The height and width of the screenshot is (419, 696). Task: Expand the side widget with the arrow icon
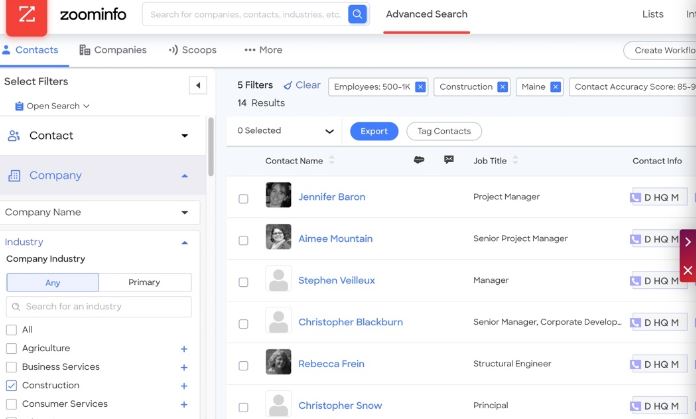click(x=688, y=242)
